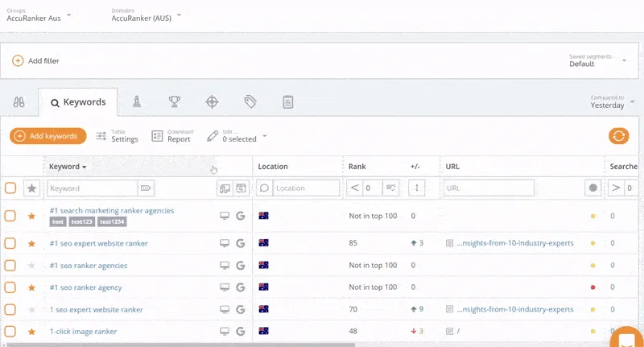The height and width of the screenshot is (347, 644).
Task: Click Google icon for #1 seo ranker agencies
Action: point(241,265)
